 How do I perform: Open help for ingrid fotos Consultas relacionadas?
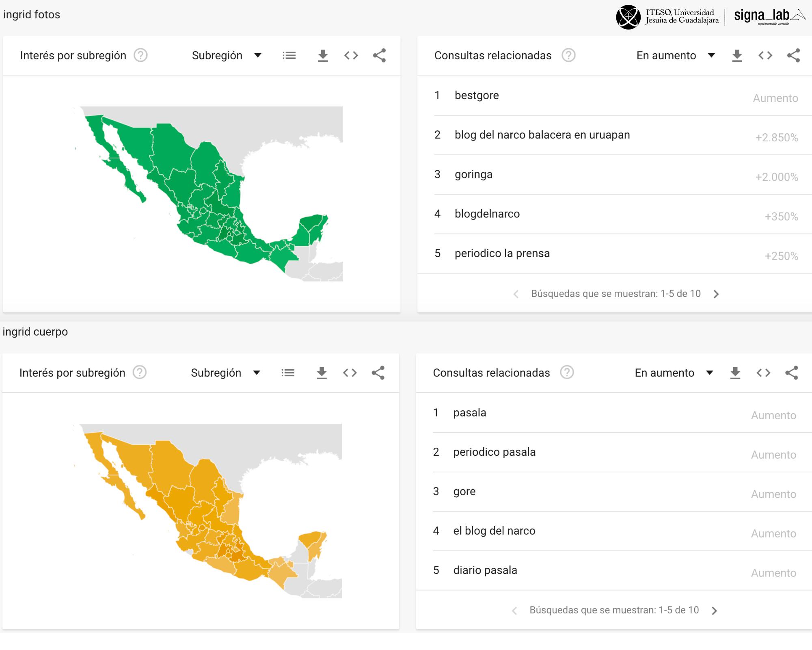tap(568, 55)
